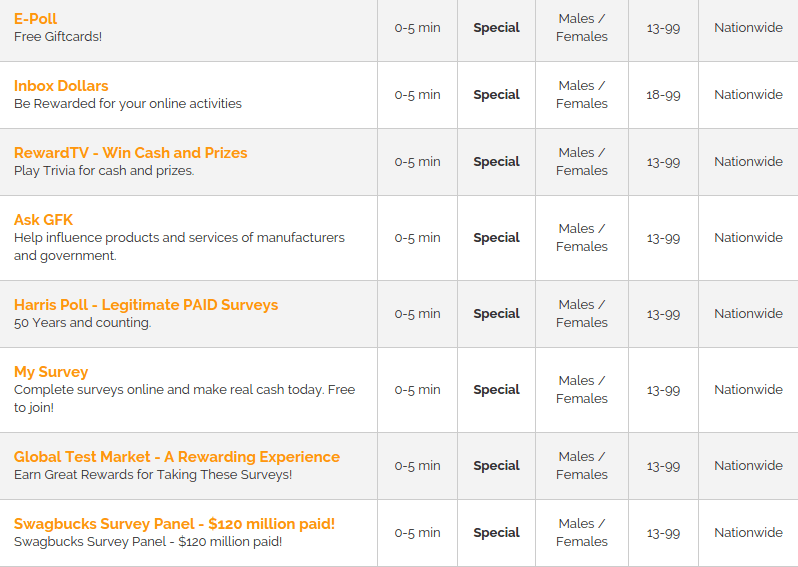The width and height of the screenshot is (798, 567).
Task: Open Swagbucks Survey Panel link
Action: pos(174,524)
